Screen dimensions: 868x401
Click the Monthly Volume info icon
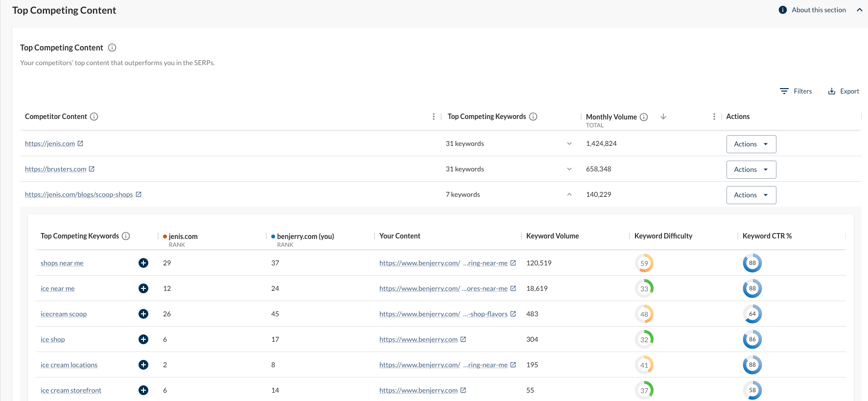tap(644, 117)
